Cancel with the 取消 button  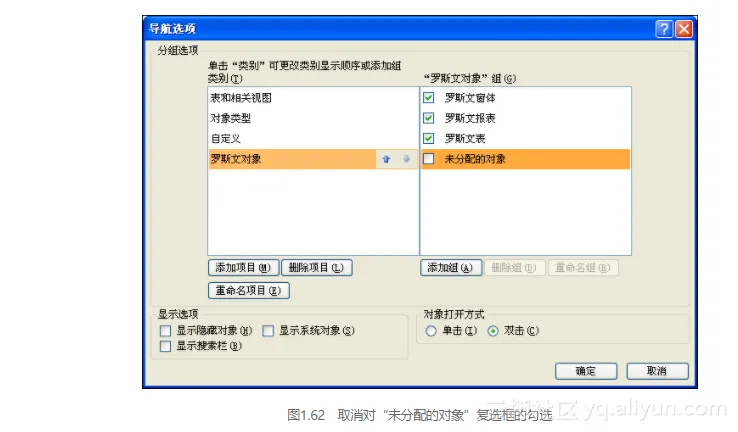pyautogui.click(x=657, y=371)
